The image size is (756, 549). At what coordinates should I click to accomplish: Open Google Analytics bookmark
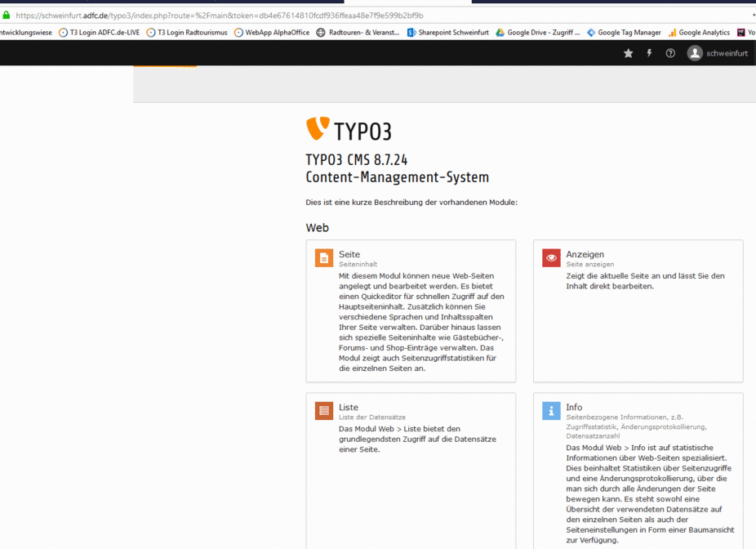(x=699, y=33)
